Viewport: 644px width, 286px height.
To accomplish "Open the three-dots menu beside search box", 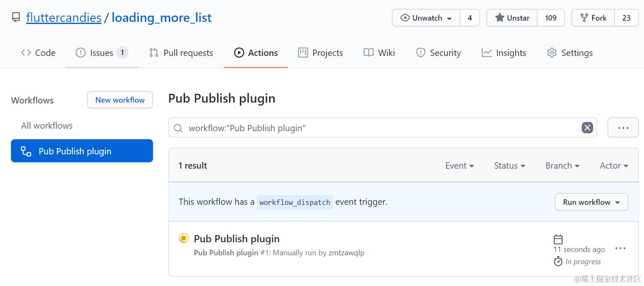I will pyautogui.click(x=623, y=128).
